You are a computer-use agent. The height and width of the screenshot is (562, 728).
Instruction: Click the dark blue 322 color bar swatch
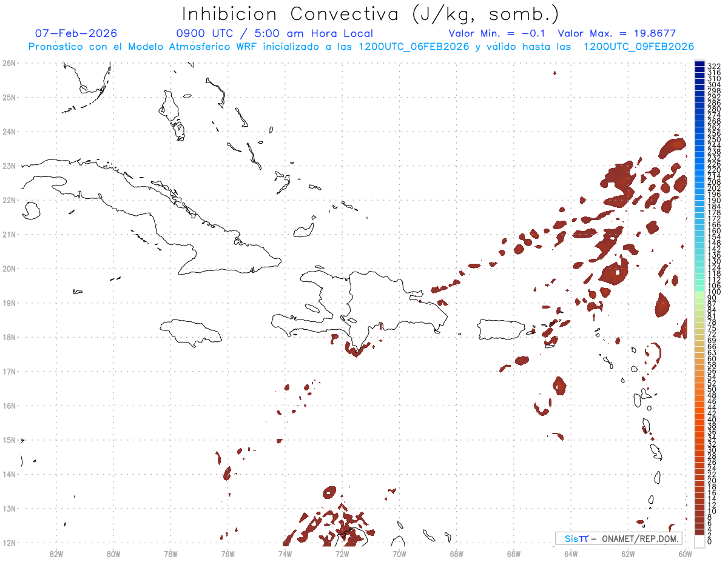click(699, 64)
